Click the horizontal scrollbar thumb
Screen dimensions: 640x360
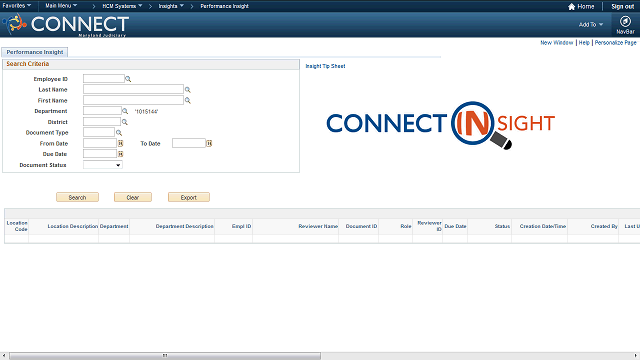(165, 356)
